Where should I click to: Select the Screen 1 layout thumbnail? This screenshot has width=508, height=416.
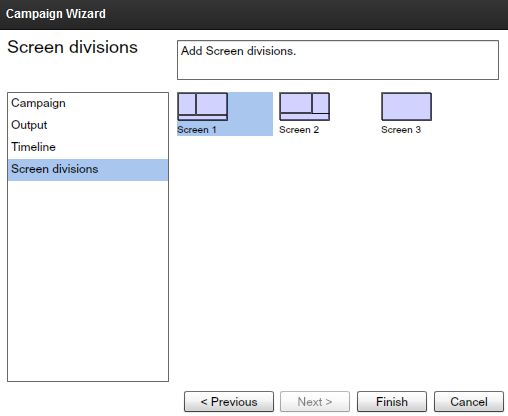pyautogui.click(x=203, y=107)
